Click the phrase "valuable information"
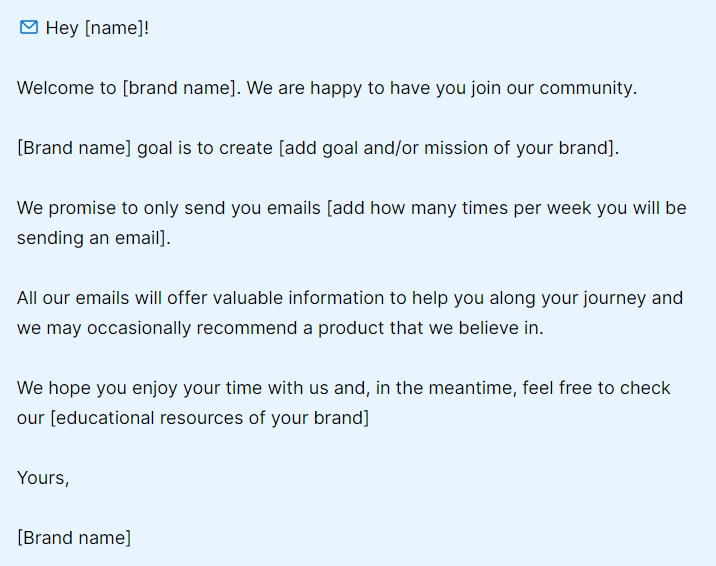 coord(298,298)
